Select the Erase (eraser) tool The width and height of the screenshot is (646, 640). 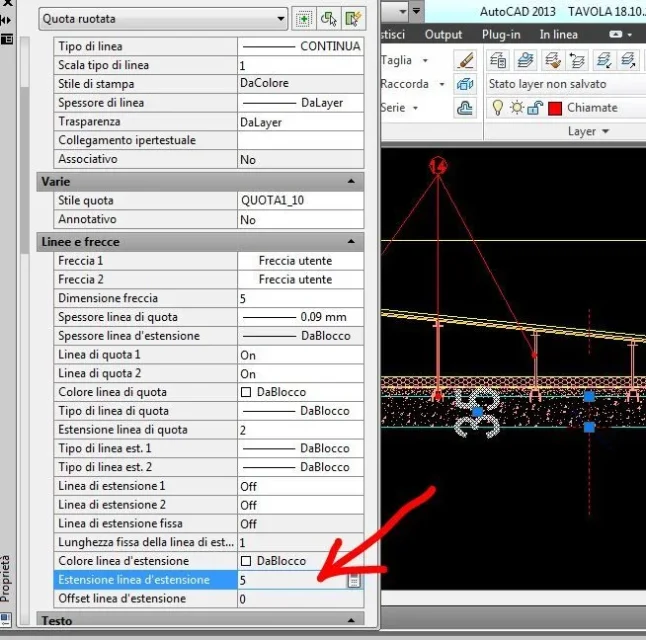(x=465, y=60)
